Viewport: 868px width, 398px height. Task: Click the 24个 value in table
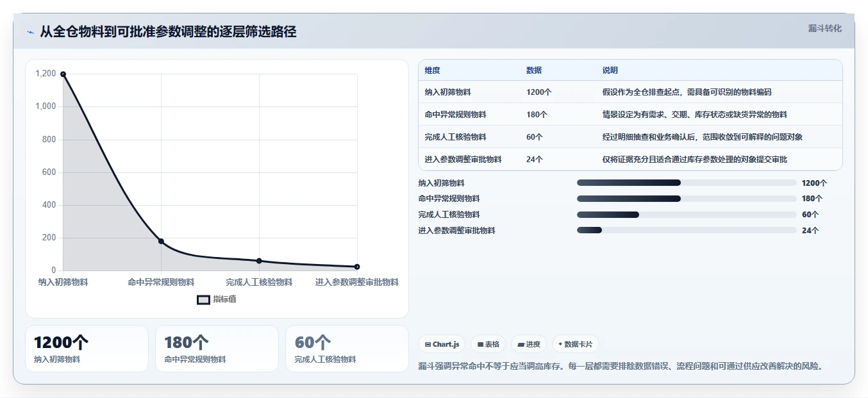(535, 160)
